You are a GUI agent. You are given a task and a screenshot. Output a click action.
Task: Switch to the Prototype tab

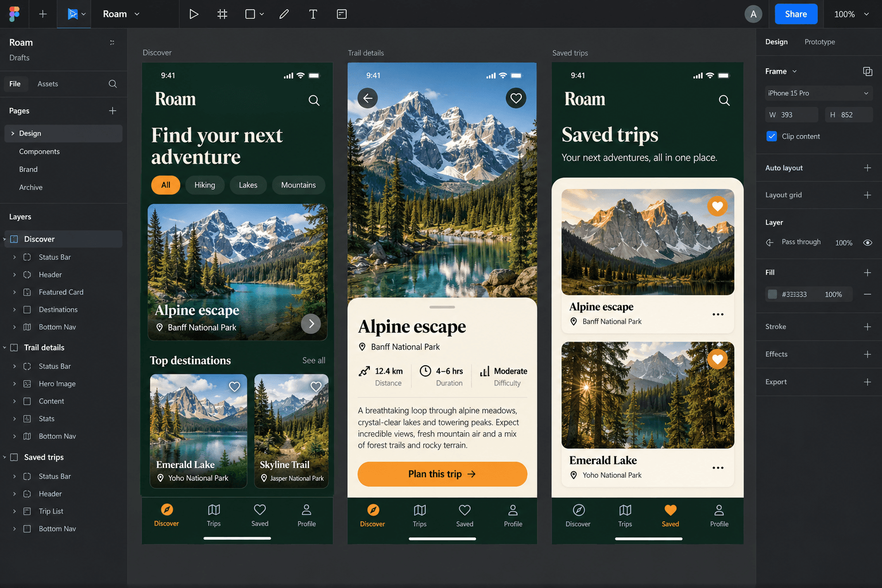click(x=819, y=42)
